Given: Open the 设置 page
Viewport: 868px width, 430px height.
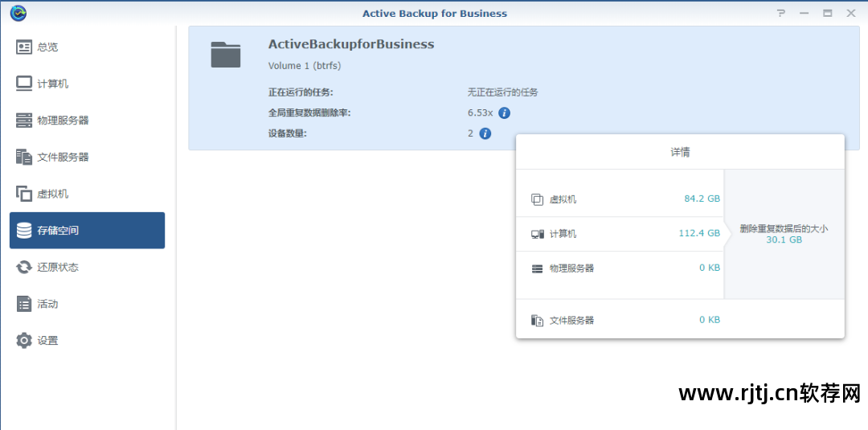Looking at the screenshot, I should click(x=87, y=340).
